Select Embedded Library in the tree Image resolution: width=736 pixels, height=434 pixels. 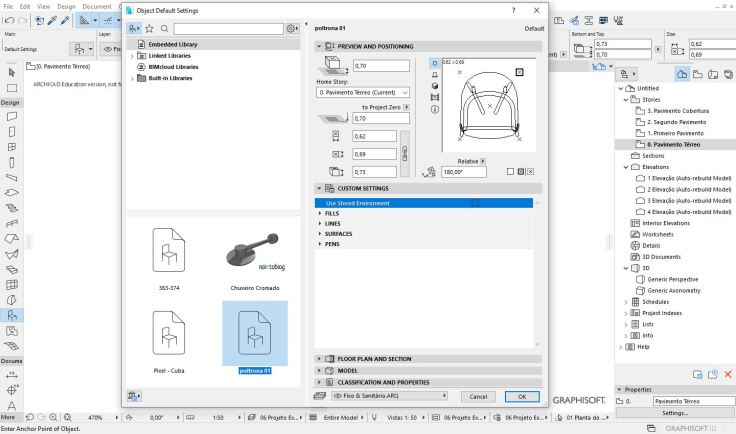[173, 44]
